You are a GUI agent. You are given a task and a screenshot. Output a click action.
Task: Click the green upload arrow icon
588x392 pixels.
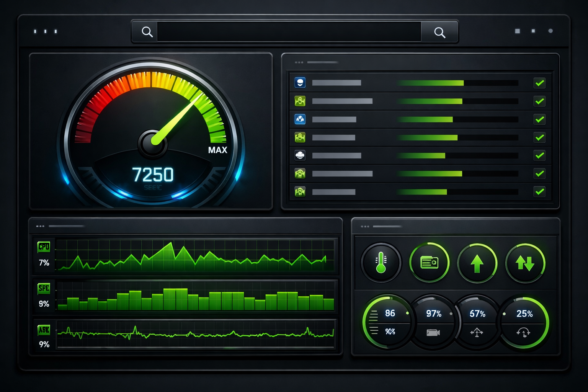point(477,263)
